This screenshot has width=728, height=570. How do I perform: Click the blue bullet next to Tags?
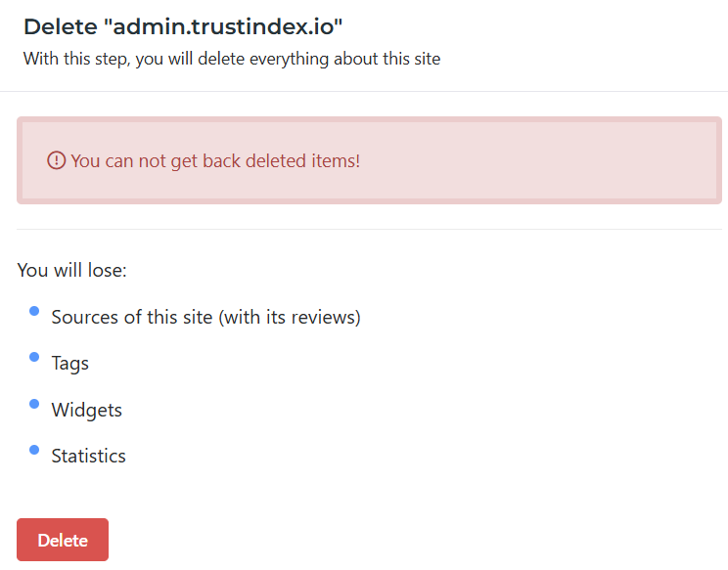pyautogui.click(x=34, y=357)
